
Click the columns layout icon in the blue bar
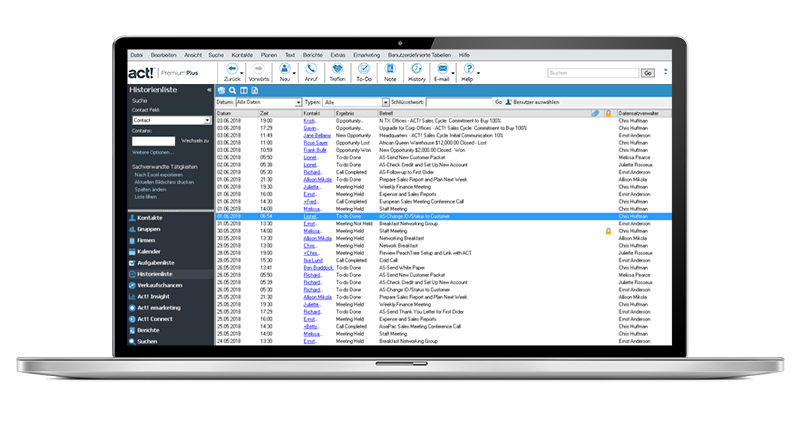point(244,90)
